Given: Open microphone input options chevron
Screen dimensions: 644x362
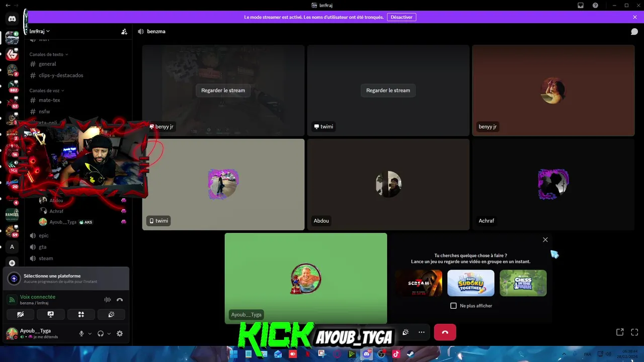Looking at the screenshot, I should 90,333.
